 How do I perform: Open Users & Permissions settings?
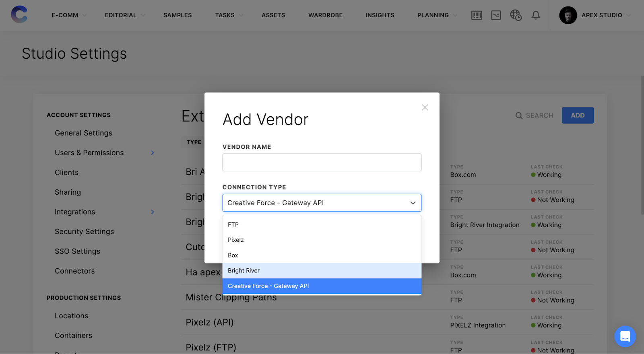tap(89, 153)
